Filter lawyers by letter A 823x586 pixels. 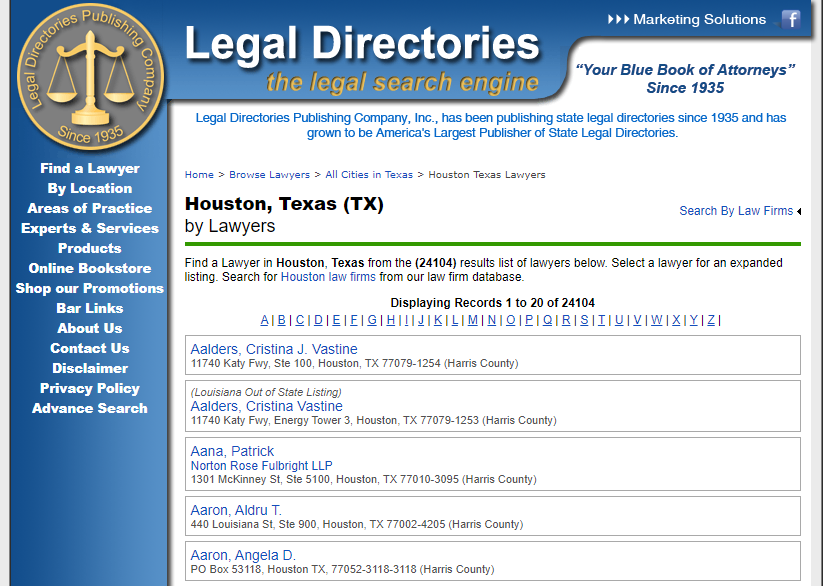(x=265, y=320)
